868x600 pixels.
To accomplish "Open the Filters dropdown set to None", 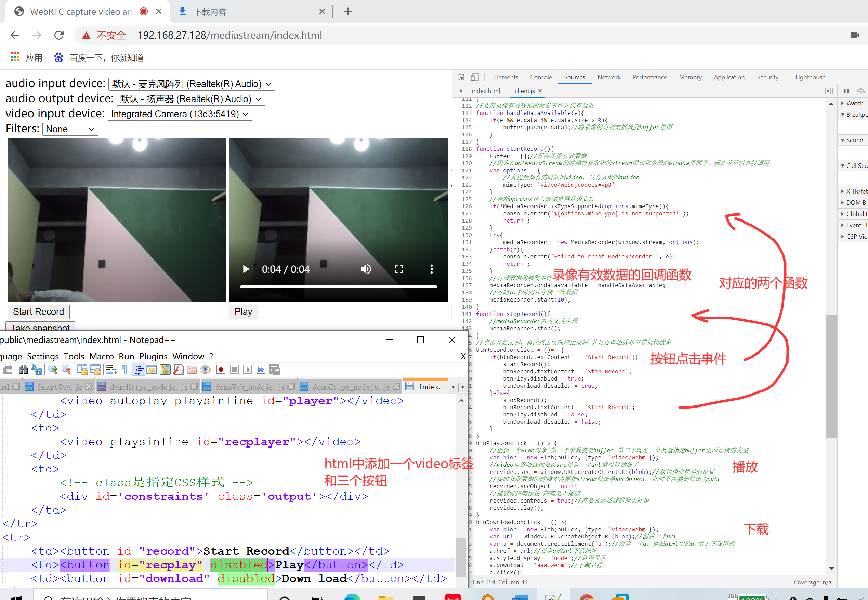I will click(x=70, y=129).
